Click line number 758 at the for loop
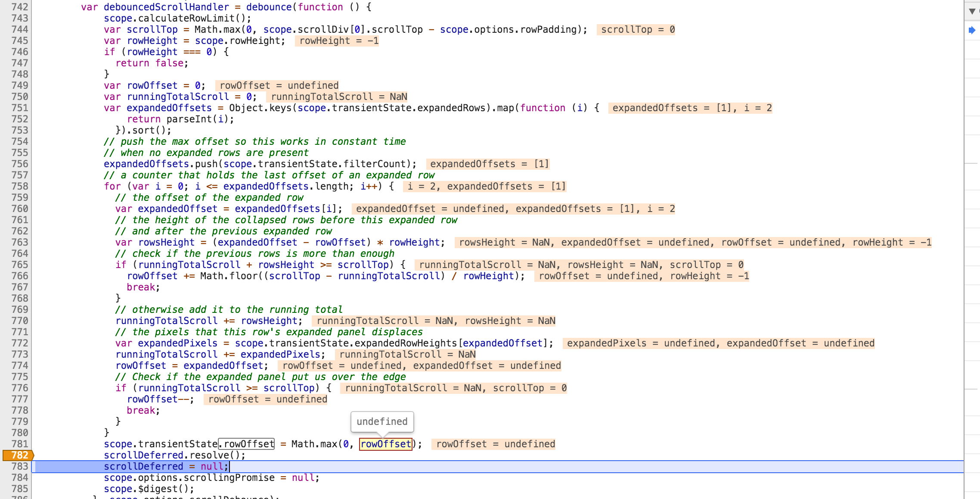 click(19, 186)
